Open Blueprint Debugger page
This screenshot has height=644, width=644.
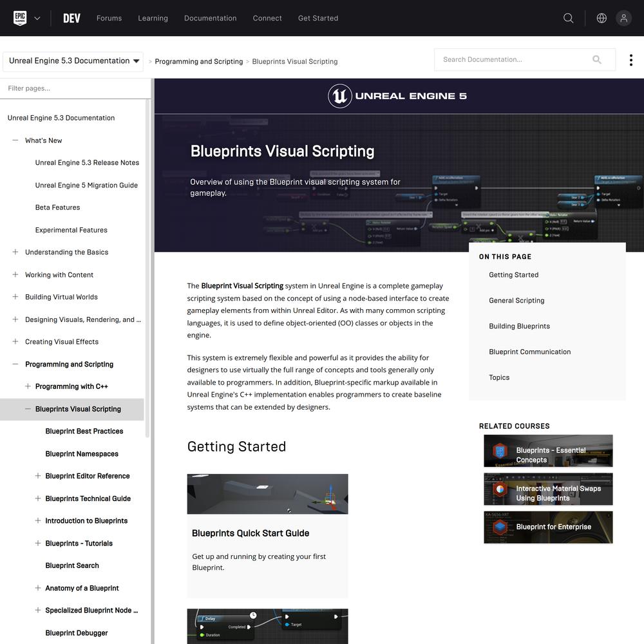pyautogui.click(x=77, y=633)
